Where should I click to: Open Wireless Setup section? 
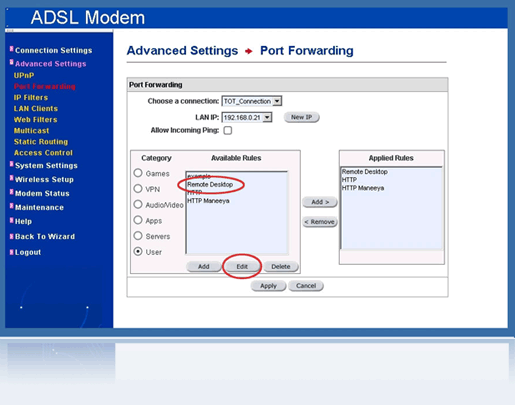44,179
